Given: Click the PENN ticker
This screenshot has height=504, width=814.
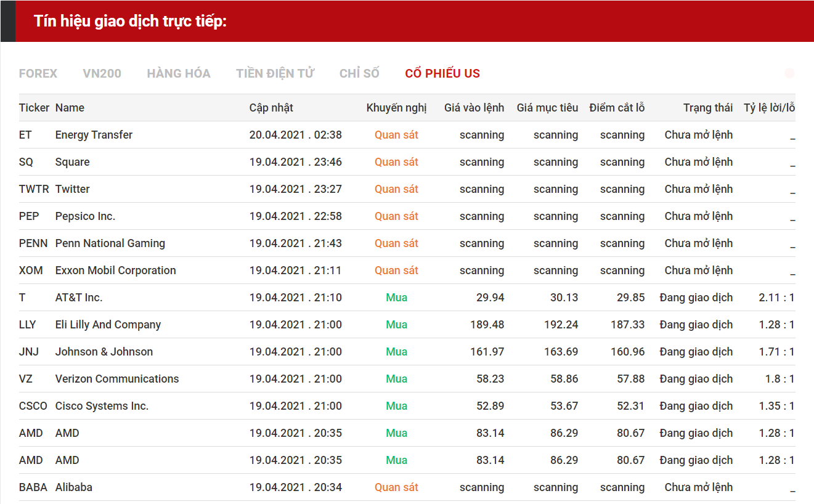Looking at the screenshot, I should 33,243.
